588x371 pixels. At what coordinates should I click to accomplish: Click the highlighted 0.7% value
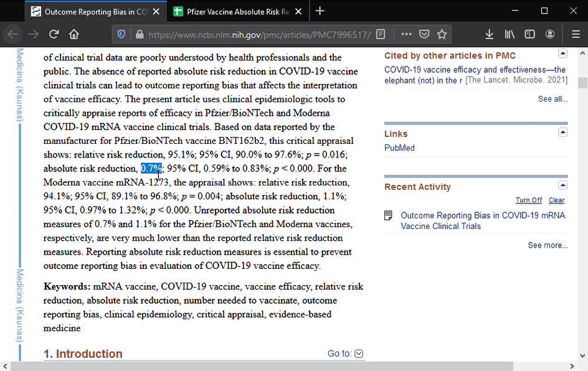151,168
